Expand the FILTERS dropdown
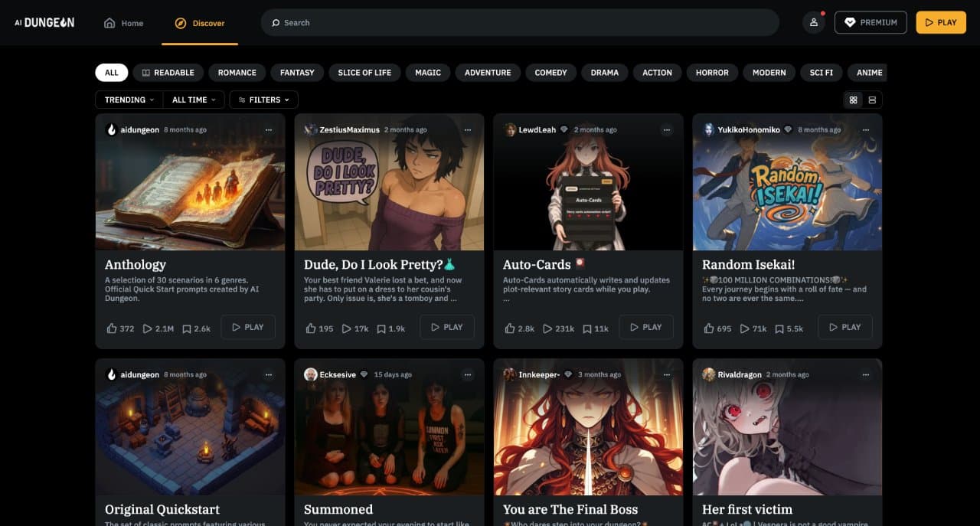 pyautogui.click(x=264, y=100)
